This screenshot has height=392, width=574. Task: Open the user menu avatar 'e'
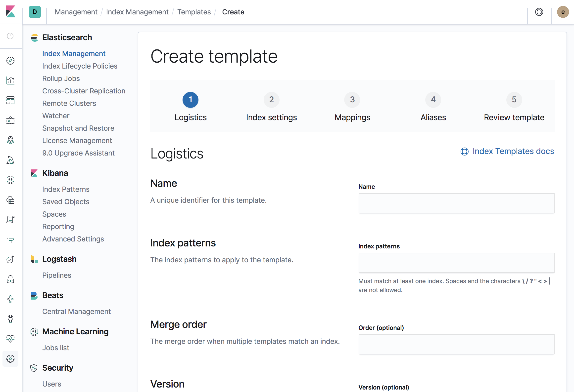coord(563,12)
